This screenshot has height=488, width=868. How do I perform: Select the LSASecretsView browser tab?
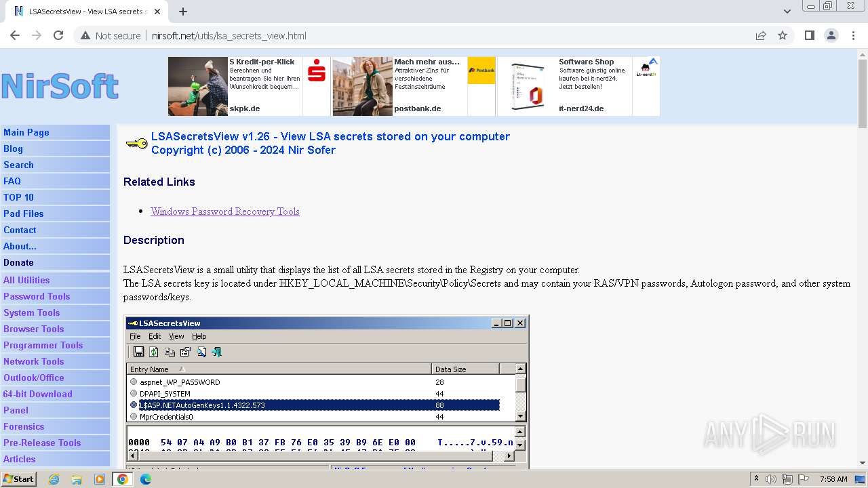tap(87, 12)
